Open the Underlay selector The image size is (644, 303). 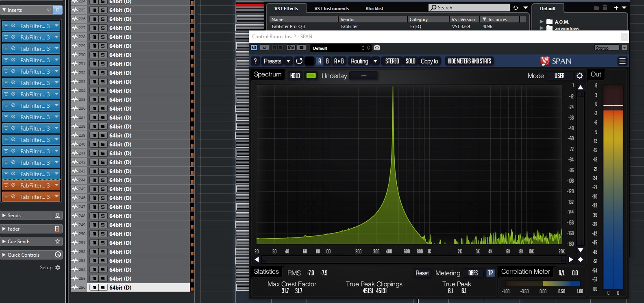click(x=364, y=76)
